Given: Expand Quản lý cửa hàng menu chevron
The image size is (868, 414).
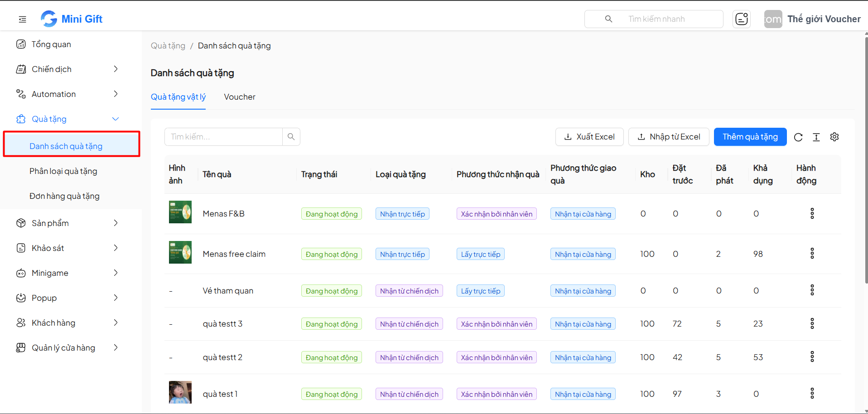Looking at the screenshot, I should point(116,347).
